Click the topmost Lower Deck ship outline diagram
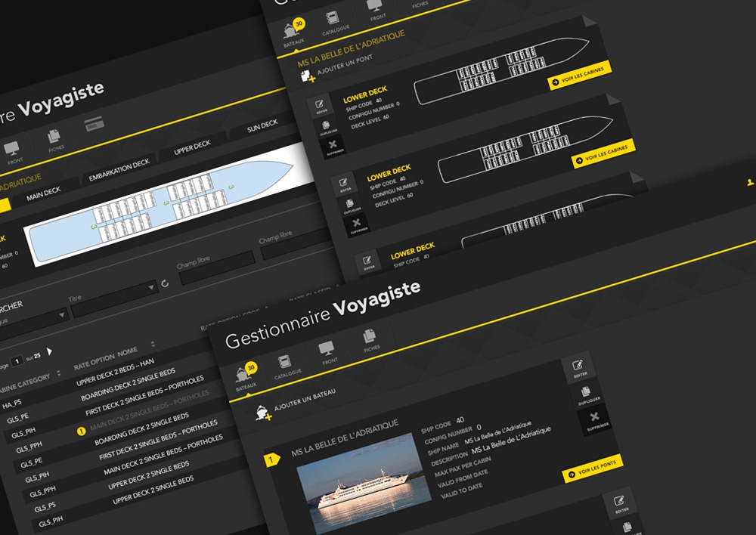The height and width of the screenshot is (535, 756). pyautogui.click(x=501, y=70)
